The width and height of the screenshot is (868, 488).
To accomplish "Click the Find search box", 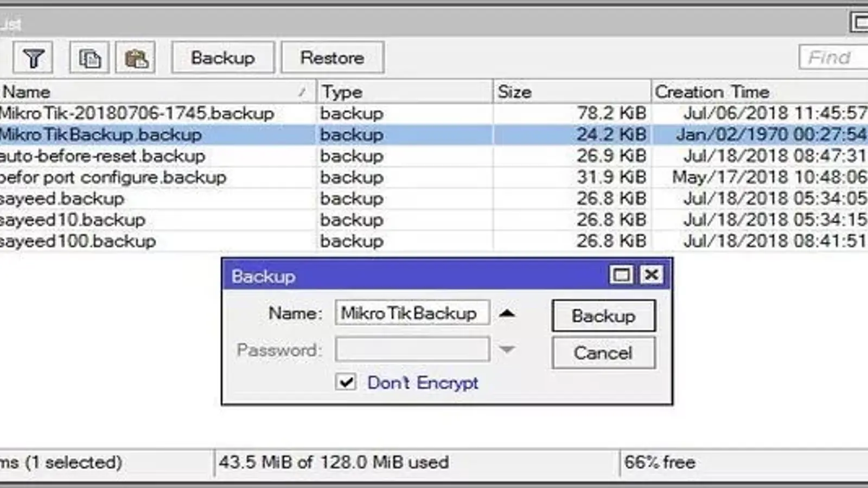I will pos(833,57).
